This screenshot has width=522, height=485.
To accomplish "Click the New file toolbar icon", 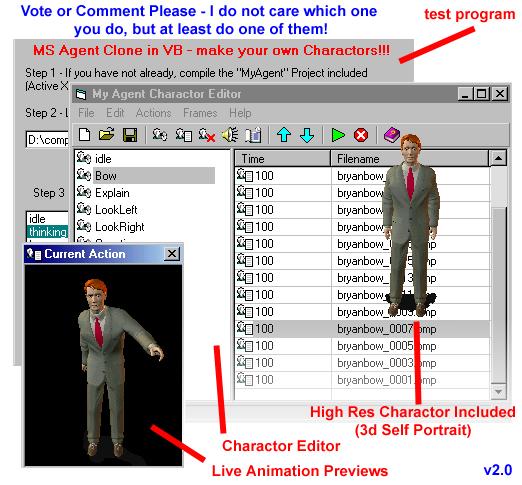I will click(x=84, y=135).
